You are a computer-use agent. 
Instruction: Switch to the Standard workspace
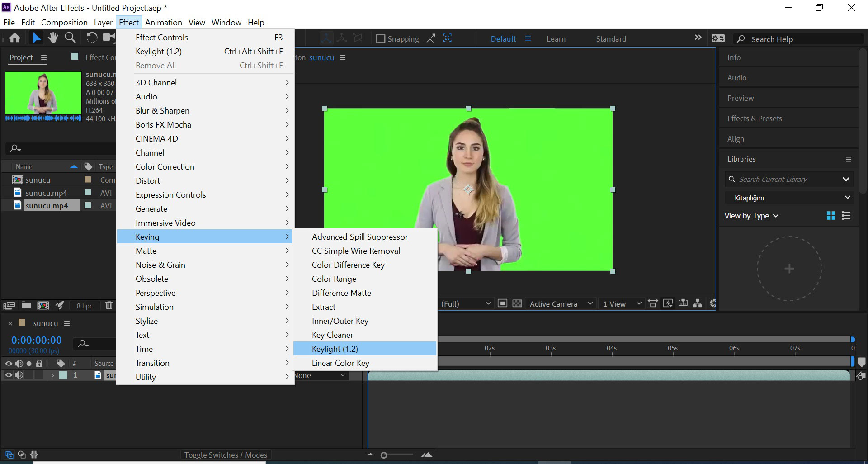611,39
